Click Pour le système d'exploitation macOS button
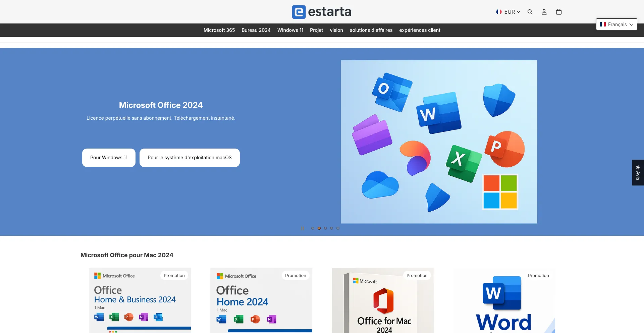The image size is (644, 333). click(x=190, y=158)
